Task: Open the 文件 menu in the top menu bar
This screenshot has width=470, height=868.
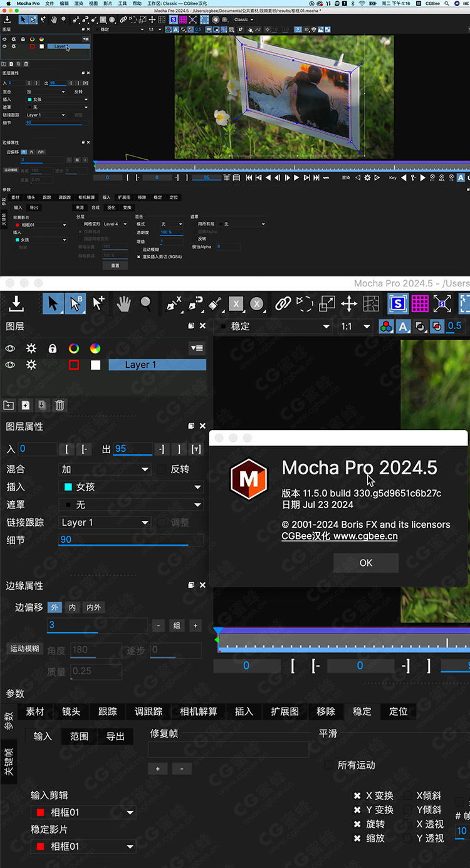Action: tap(50, 3)
